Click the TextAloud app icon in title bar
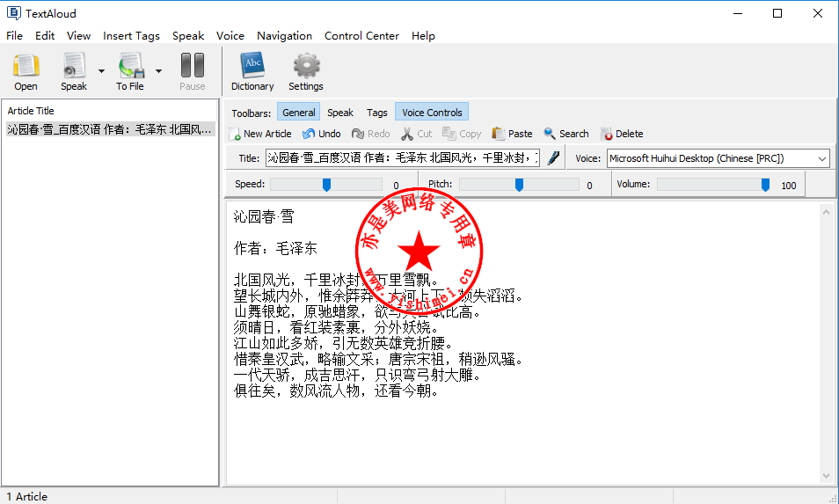This screenshot has height=504, width=839. [14, 13]
